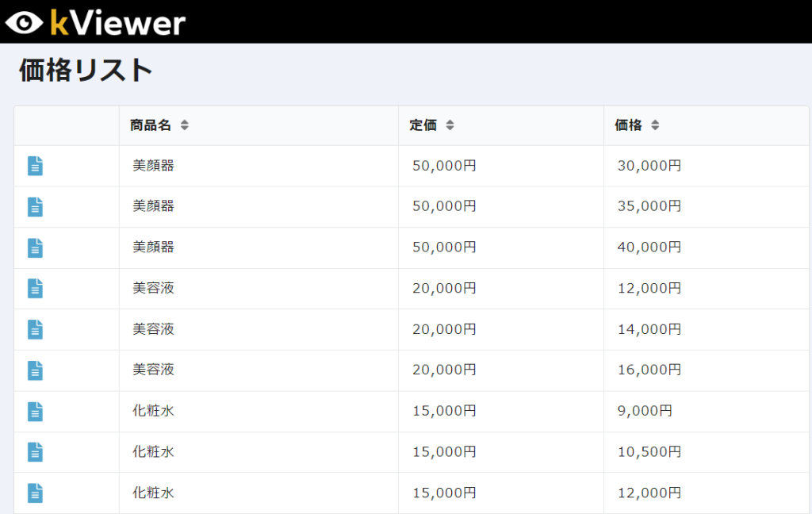Click 定価 20,000円 in the 14,000円 price row

point(444,329)
